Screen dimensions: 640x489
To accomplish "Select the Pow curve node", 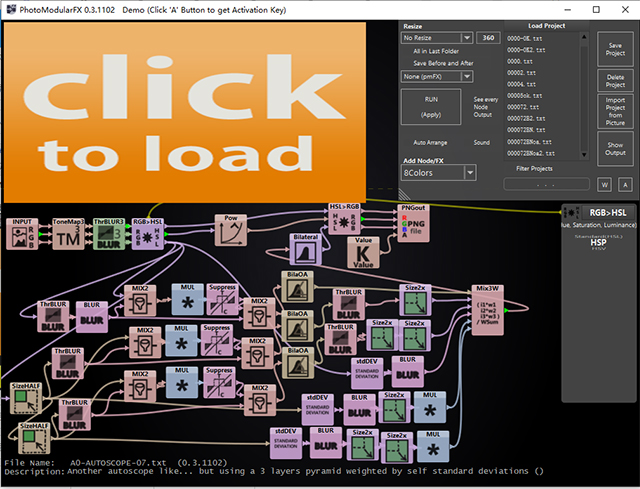I will (231, 230).
